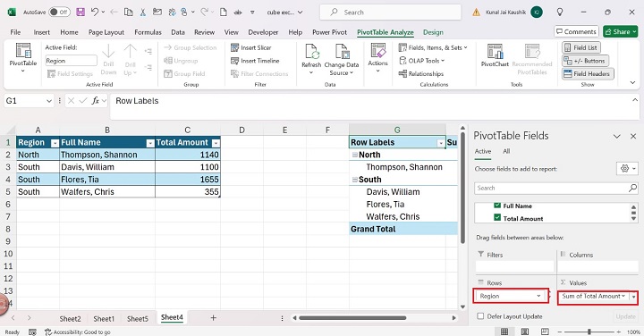Viewport: 644px width, 336px height.
Task: Open Region column filter dropdown
Action: tap(55, 143)
